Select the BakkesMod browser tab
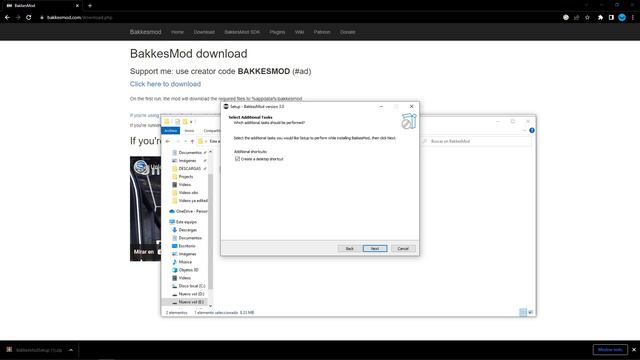The width and height of the screenshot is (640, 360). pos(41,6)
